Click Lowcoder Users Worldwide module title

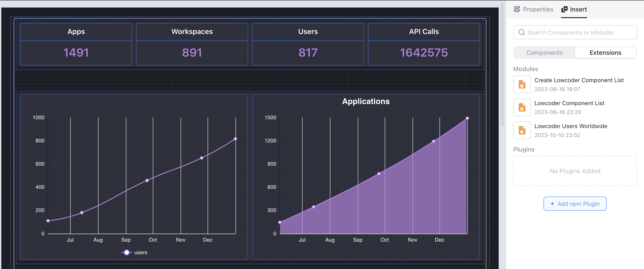[x=570, y=126]
